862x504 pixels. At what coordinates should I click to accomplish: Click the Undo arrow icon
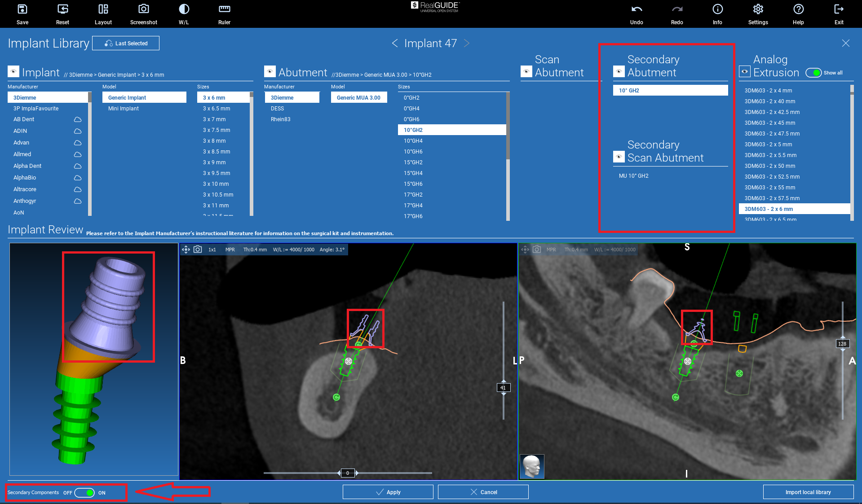pos(637,9)
